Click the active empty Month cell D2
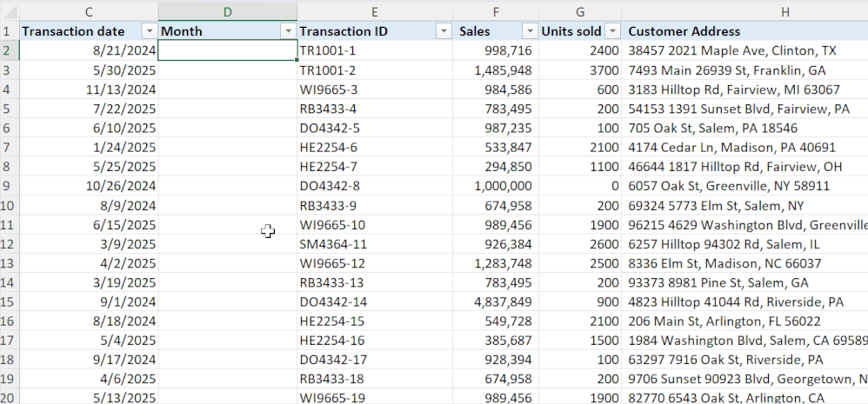Image resolution: width=868 pixels, height=404 pixels. coord(228,51)
